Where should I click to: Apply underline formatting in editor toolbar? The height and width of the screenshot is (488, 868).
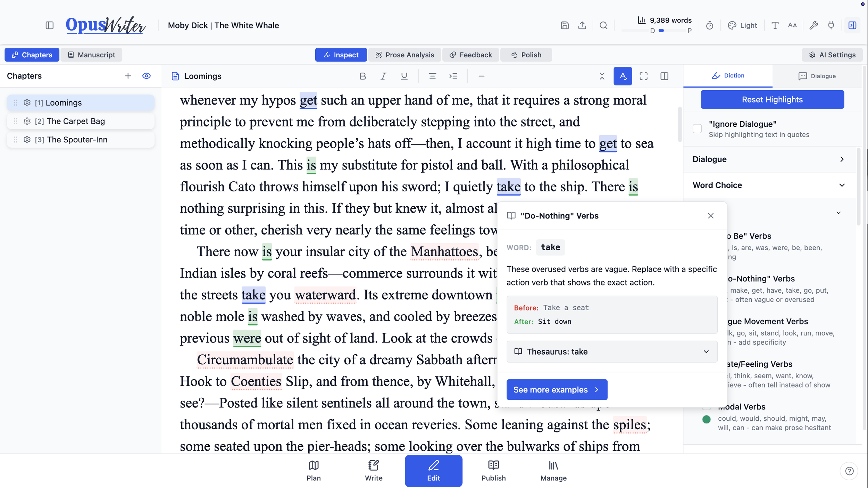click(404, 76)
